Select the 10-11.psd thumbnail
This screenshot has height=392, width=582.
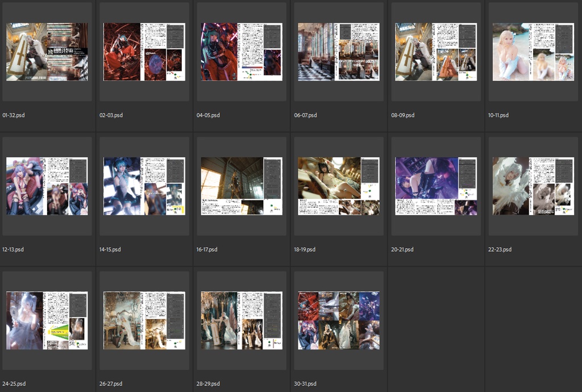coord(533,52)
